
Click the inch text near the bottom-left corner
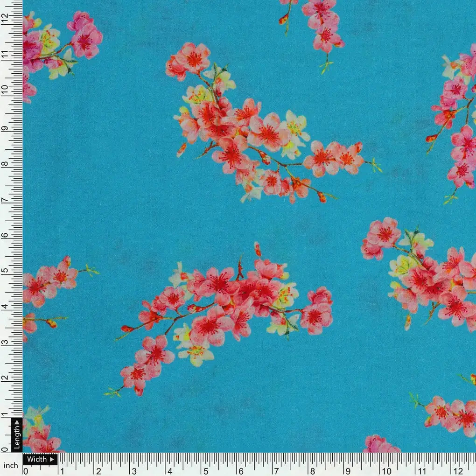pos(11,464)
